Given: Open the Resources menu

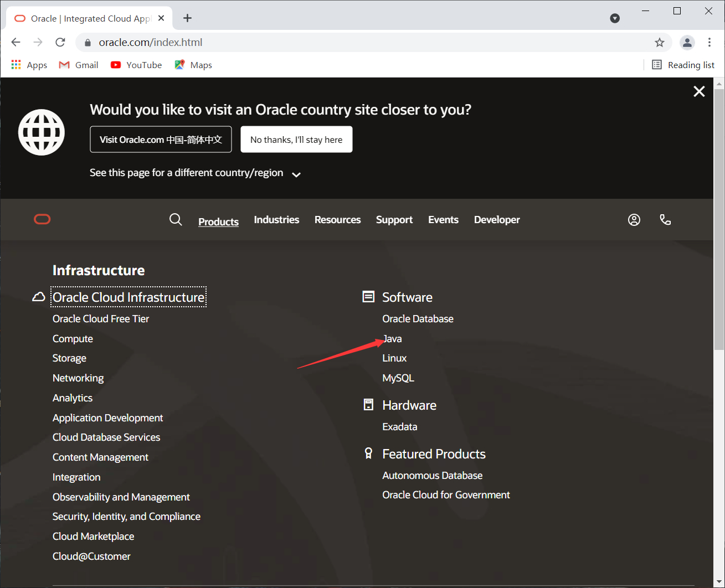Looking at the screenshot, I should click(x=337, y=220).
